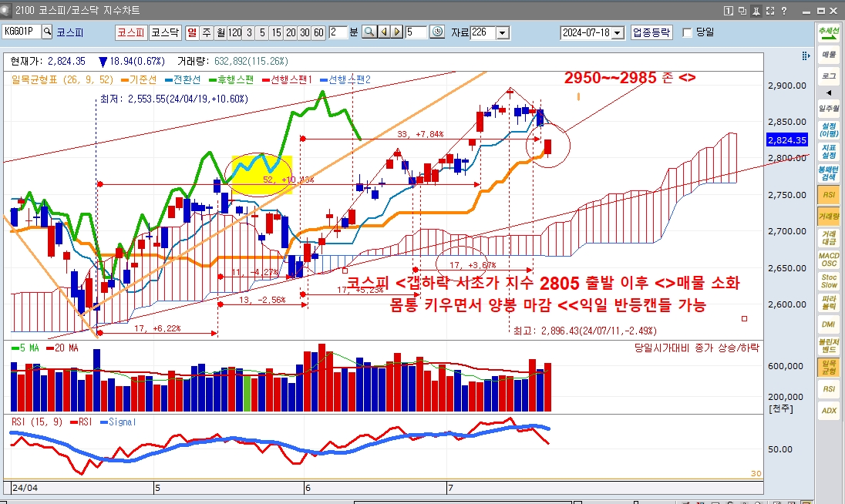Click the 업종등락 button
This screenshot has width=845, height=504.
[651, 32]
